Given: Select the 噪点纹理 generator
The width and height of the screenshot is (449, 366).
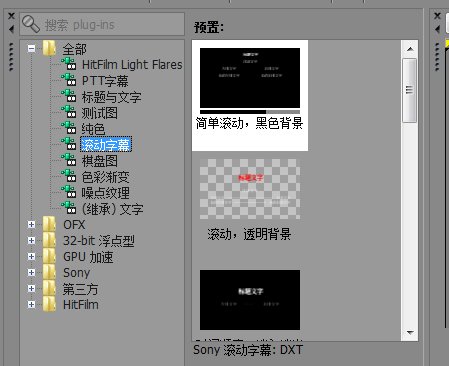Looking at the screenshot, I should click(105, 193).
